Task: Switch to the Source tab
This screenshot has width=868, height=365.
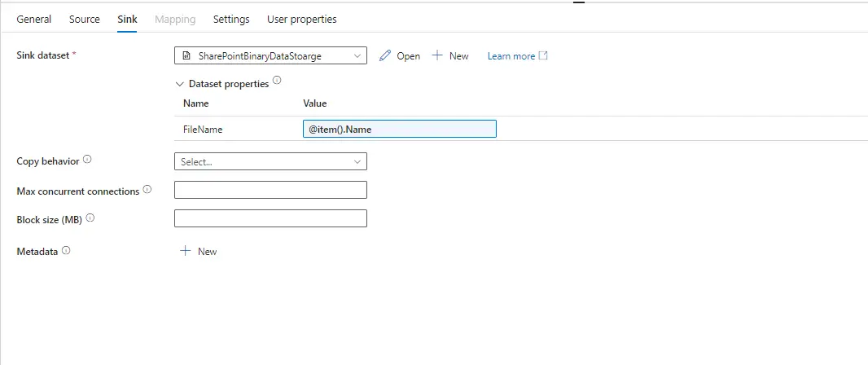Action: coord(85,19)
